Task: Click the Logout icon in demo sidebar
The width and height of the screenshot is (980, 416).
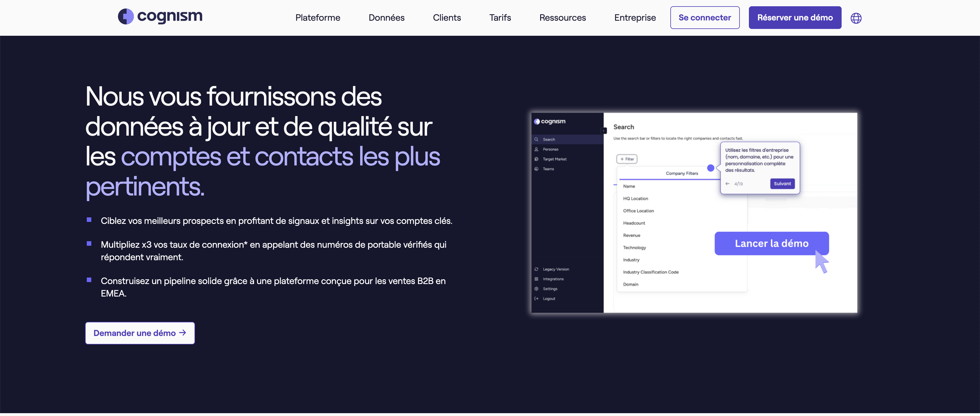Action: point(537,299)
